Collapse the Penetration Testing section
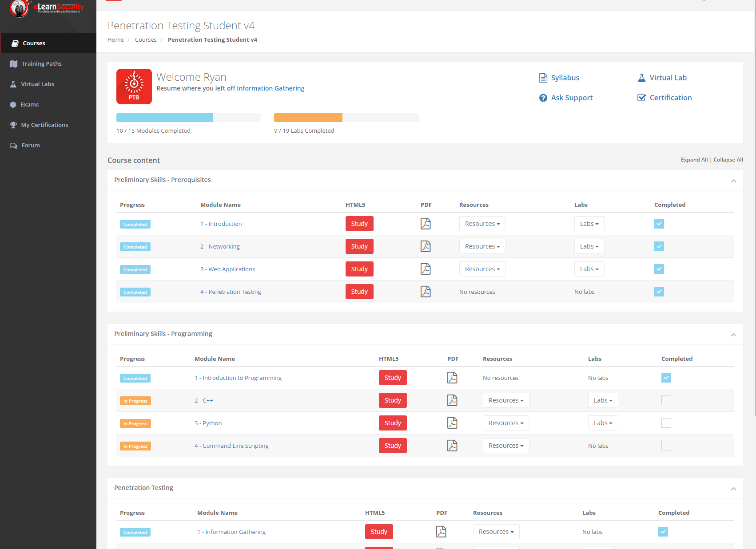The height and width of the screenshot is (549, 756). point(733,489)
